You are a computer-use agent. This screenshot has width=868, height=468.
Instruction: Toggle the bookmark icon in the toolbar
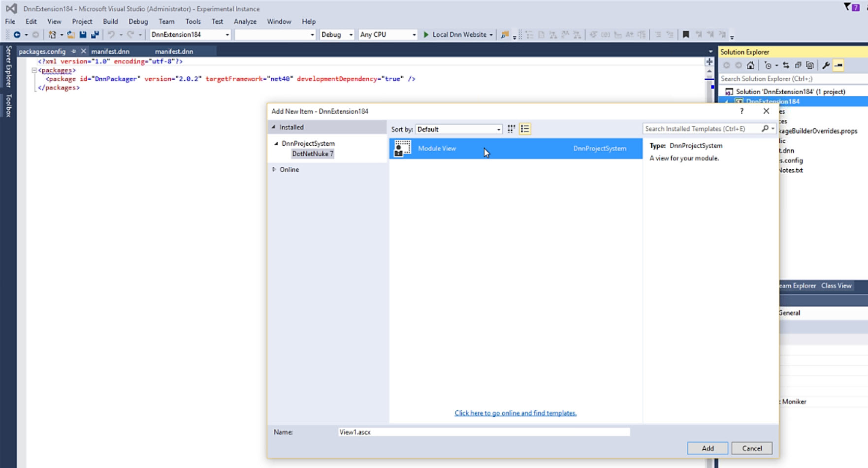(686, 34)
